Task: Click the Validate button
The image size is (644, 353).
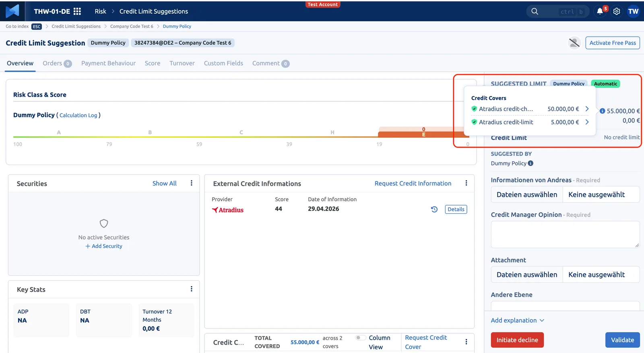Action: pos(622,340)
